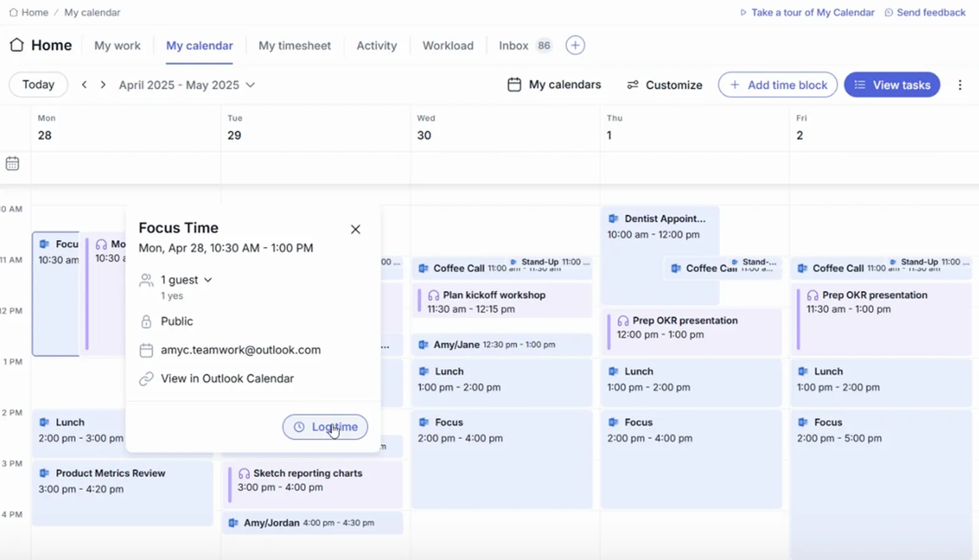Close the Focus Time popup

tap(355, 229)
